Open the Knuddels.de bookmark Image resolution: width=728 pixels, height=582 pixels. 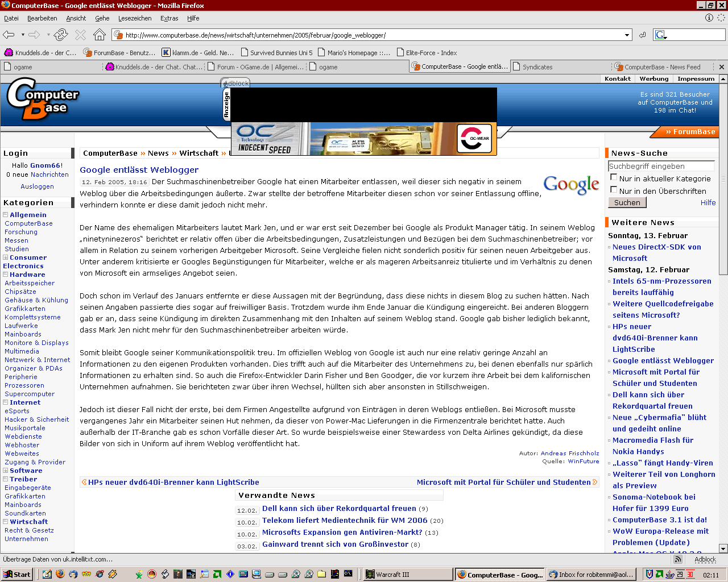point(40,53)
